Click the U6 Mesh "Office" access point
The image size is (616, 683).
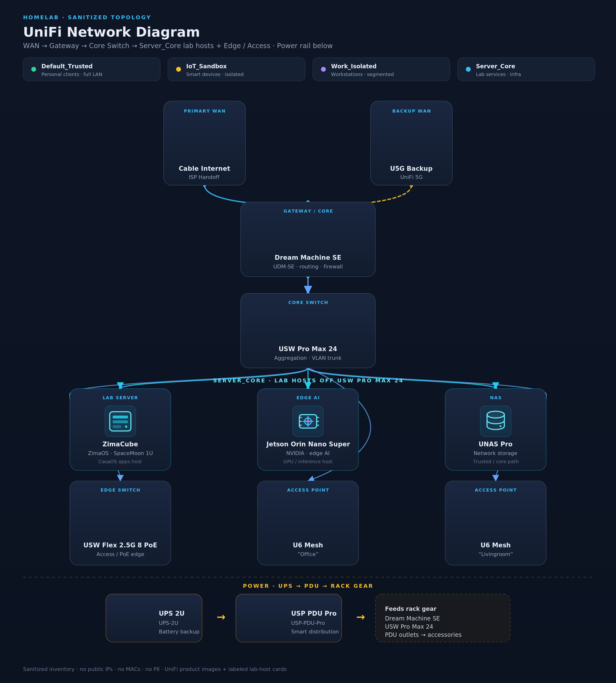pyautogui.click(x=308, y=523)
